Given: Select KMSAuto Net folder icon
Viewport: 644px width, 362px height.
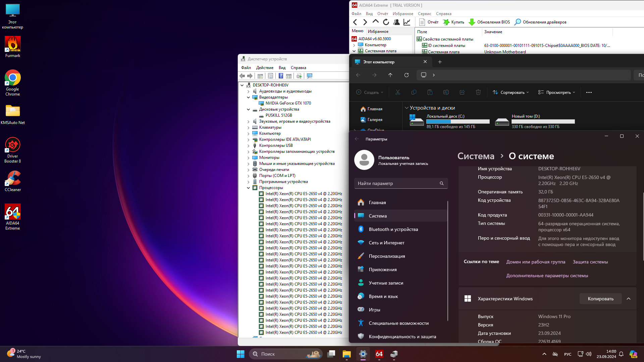Looking at the screenshot, I should 13,114.
